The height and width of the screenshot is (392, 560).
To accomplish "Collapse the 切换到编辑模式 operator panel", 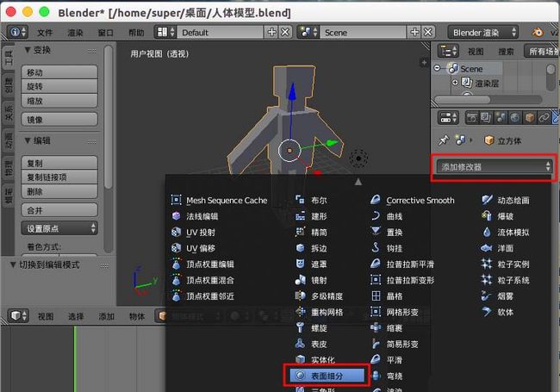I will (x=13, y=264).
